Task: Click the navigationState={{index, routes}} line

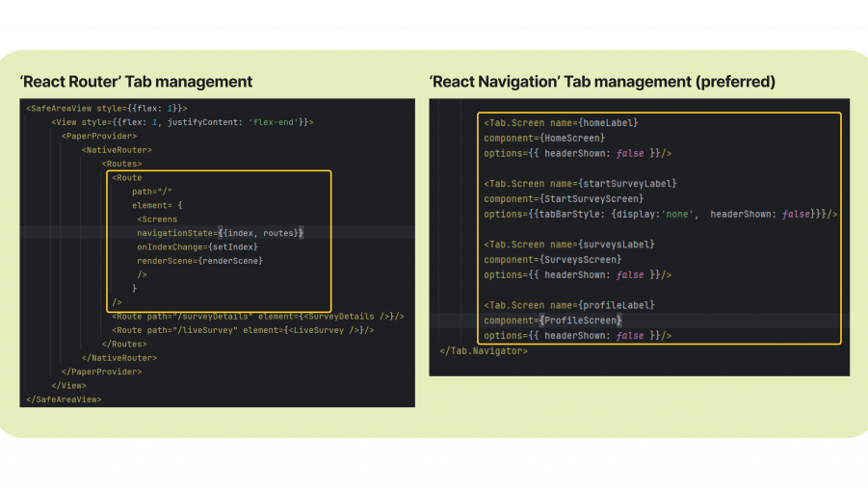Action: tap(220, 233)
